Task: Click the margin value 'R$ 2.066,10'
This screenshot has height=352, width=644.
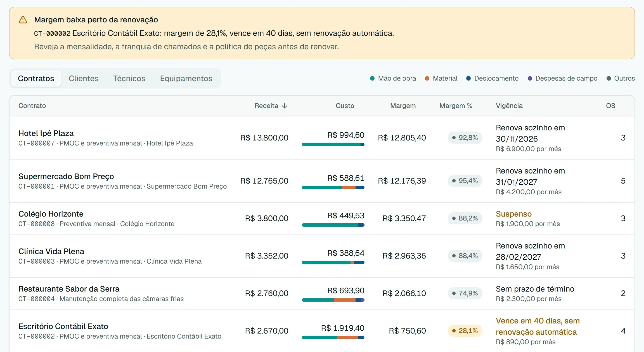Action: pos(404,293)
